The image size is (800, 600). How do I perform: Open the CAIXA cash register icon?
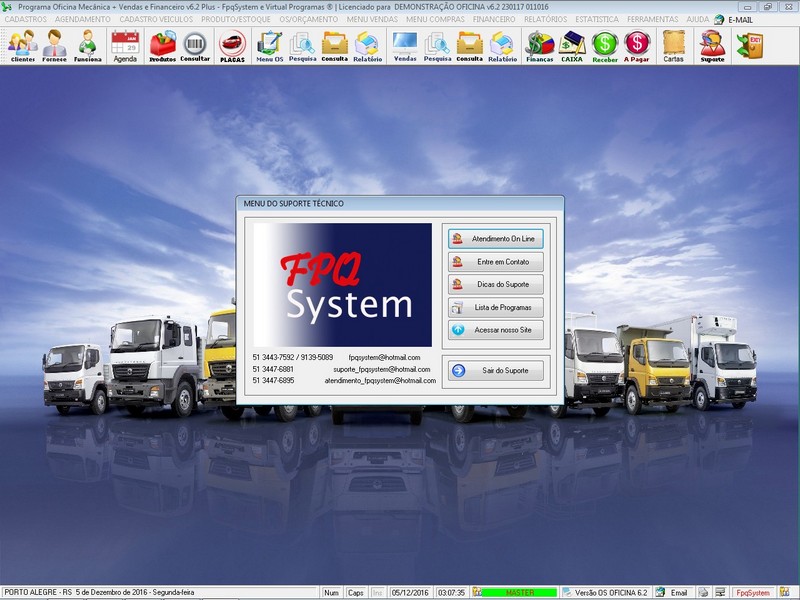tap(572, 46)
